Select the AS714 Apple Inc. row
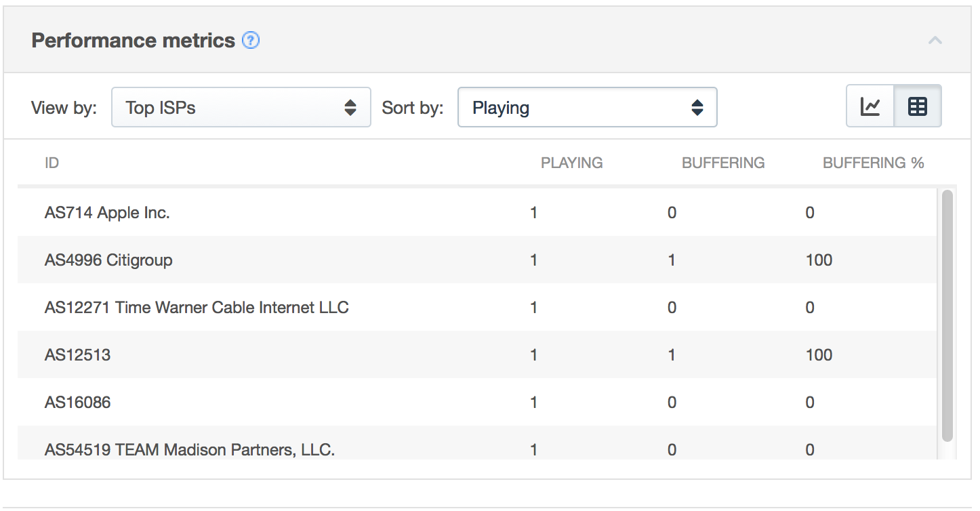 point(477,213)
